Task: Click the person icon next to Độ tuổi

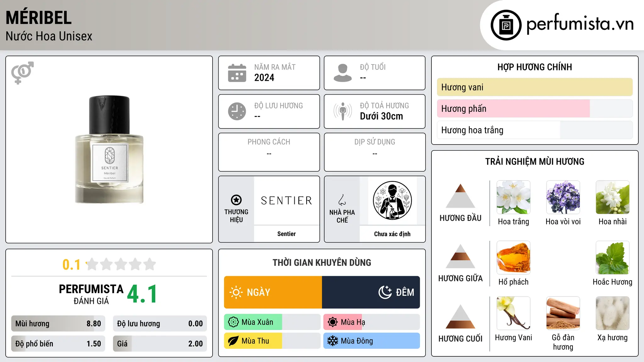Action: pos(342,73)
